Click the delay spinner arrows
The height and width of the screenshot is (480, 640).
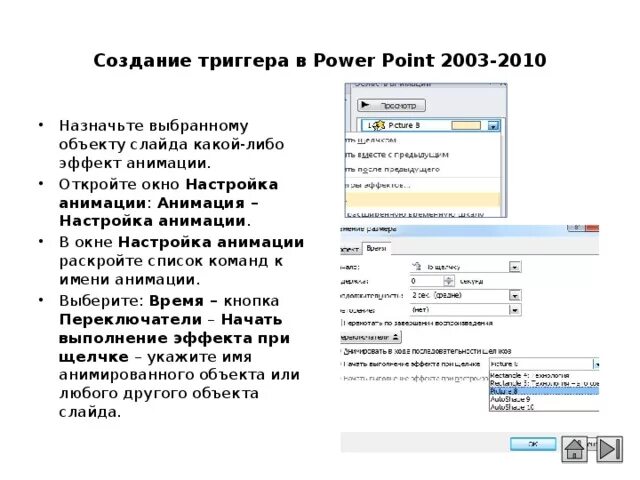[449, 281]
